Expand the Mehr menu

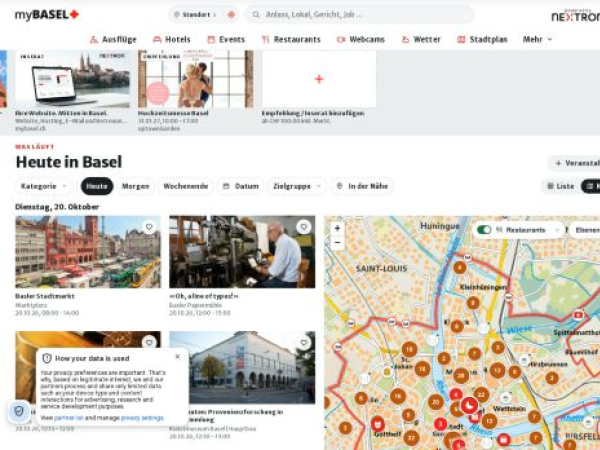pos(538,39)
